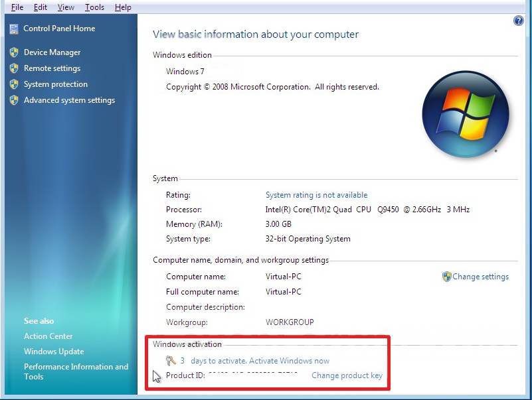Open the View menu
The width and height of the screenshot is (532, 400).
[x=66, y=7]
